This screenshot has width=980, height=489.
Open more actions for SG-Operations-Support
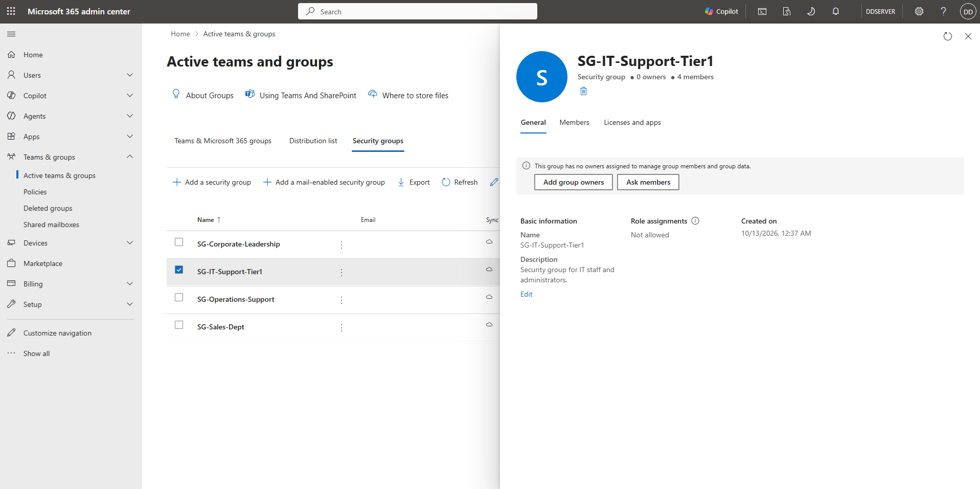(341, 300)
